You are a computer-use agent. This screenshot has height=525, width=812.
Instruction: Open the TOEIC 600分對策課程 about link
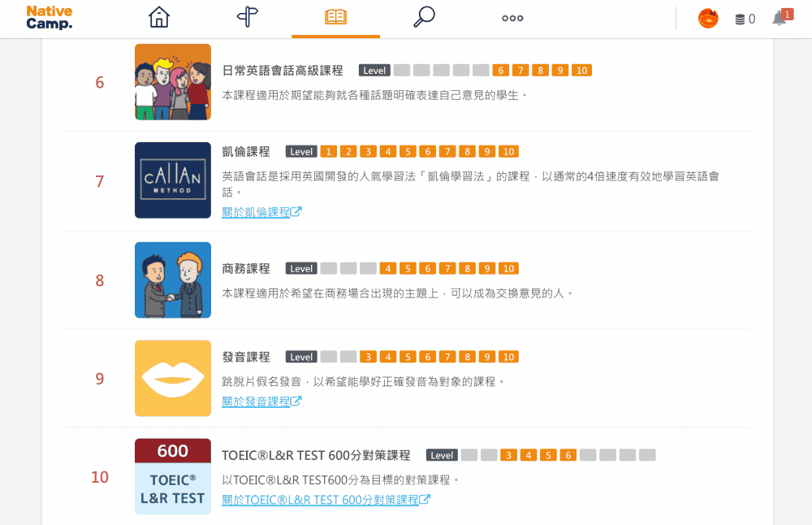(x=326, y=500)
